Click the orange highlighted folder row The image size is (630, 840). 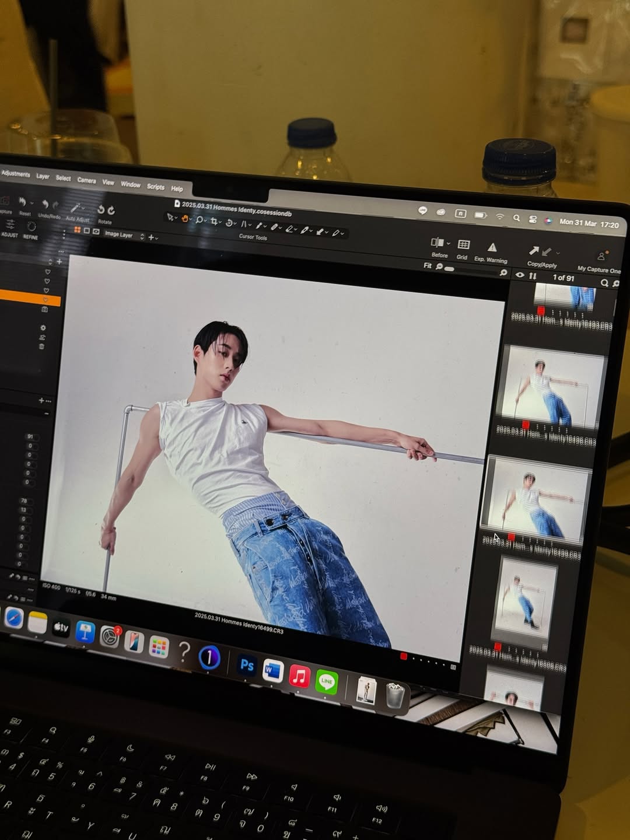point(30,298)
